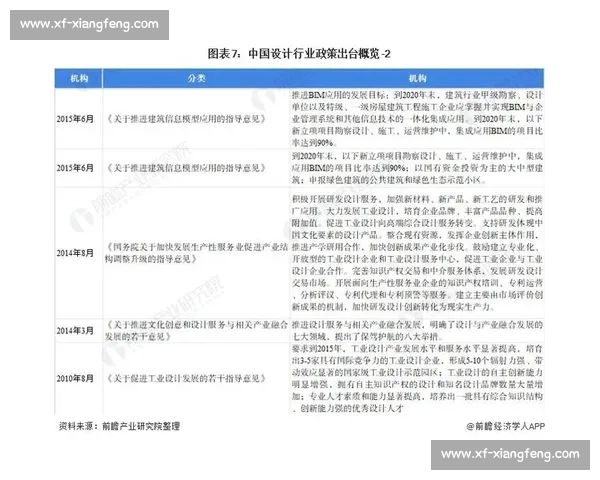
Task: Click 2015年6月 in the 推进BIM应用的发展目标 row
Action: (75, 119)
